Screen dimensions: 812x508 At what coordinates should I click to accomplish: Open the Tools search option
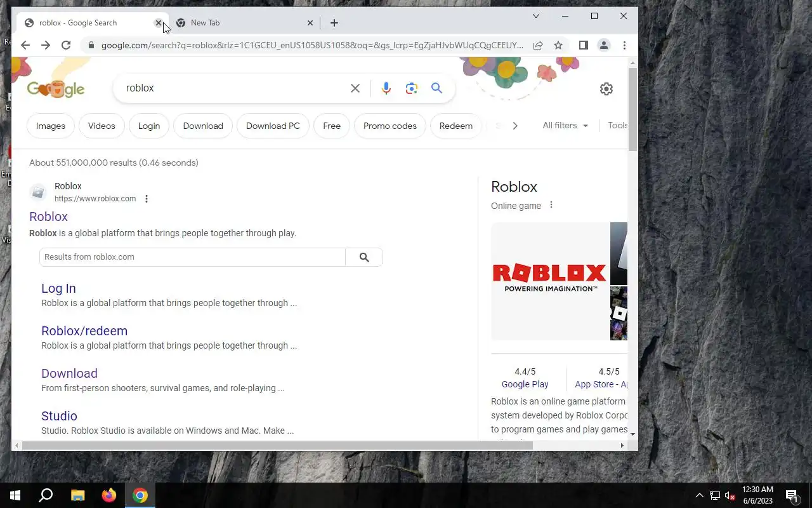[617, 126]
